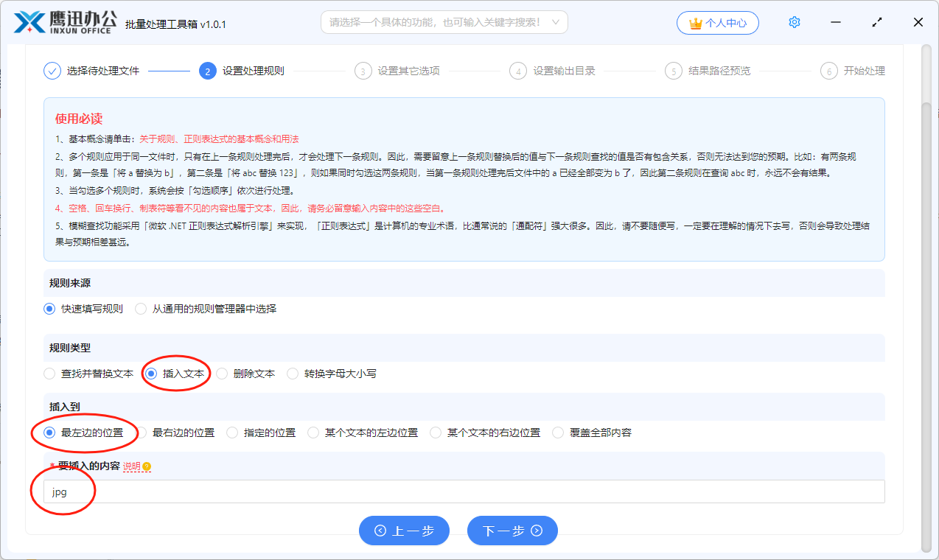Click the 插入到 section label
Screen dimensions: 939x560
(x=65, y=407)
